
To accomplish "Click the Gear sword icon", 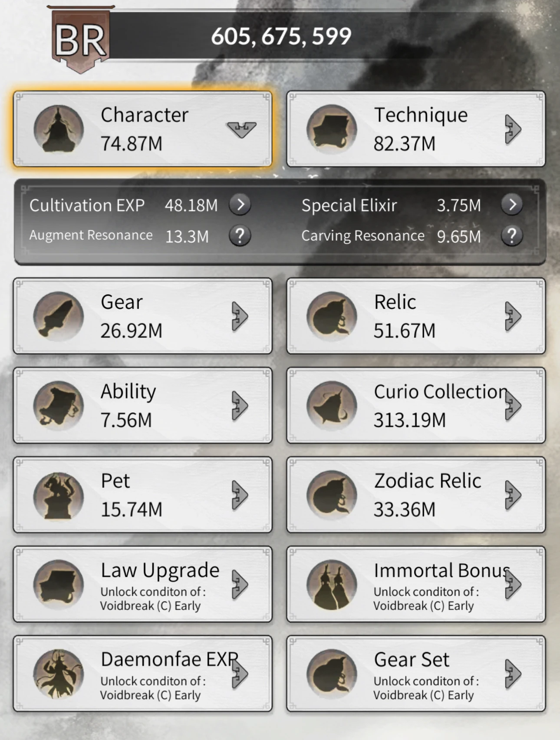I will 59,317.
